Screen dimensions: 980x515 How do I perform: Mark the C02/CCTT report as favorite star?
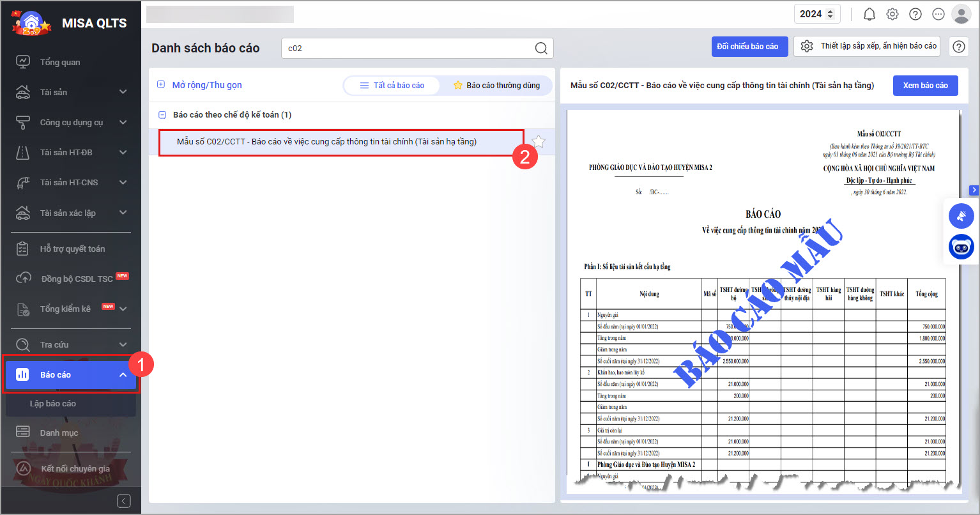point(539,142)
